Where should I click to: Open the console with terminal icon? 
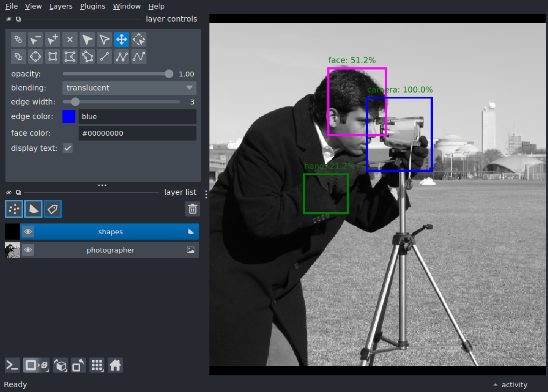[12, 366]
